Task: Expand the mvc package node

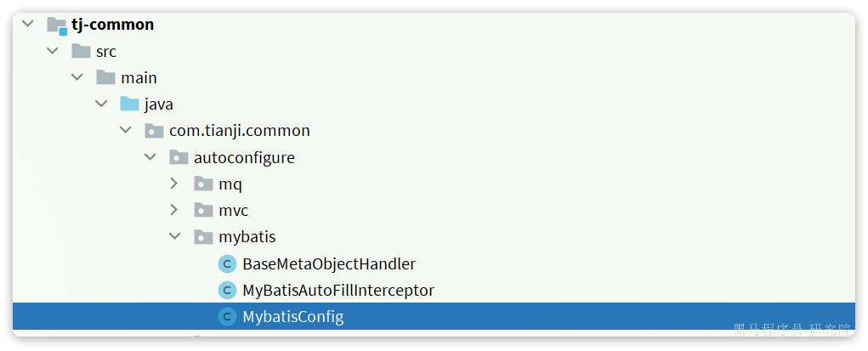Action: point(173,210)
